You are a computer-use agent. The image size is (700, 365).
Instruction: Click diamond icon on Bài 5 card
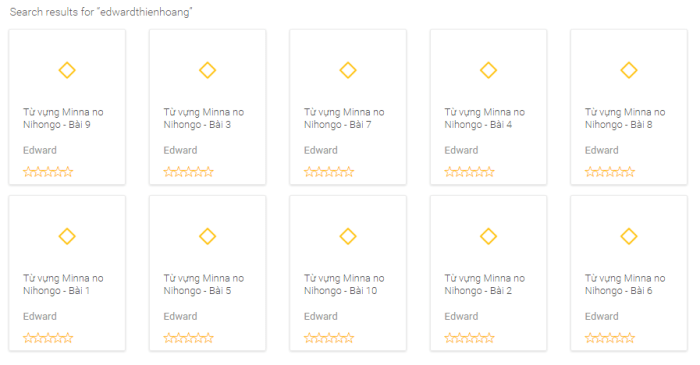[208, 236]
